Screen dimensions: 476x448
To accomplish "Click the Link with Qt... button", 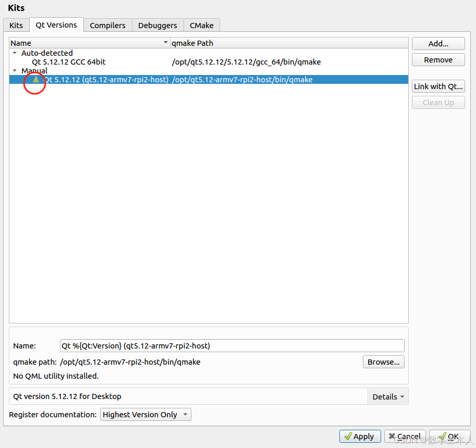I will pyautogui.click(x=438, y=86).
